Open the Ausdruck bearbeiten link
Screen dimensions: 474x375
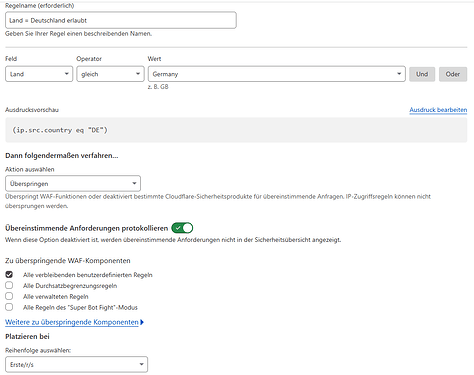click(438, 110)
